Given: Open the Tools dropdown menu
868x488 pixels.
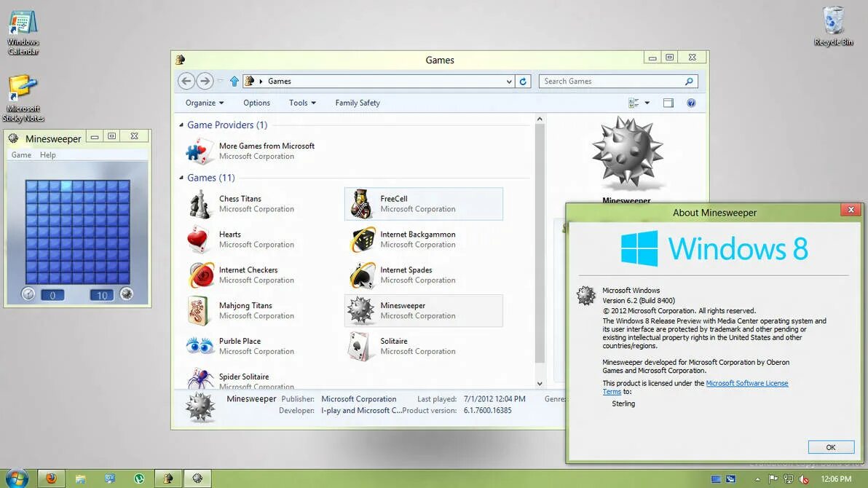Looking at the screenshot, I should (x=302, y=103).
